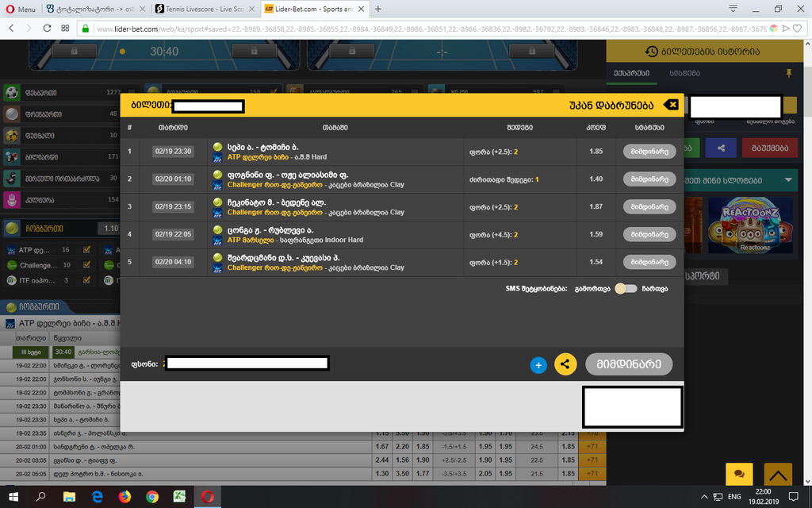Click the +71 cell in the last table row

592,473
